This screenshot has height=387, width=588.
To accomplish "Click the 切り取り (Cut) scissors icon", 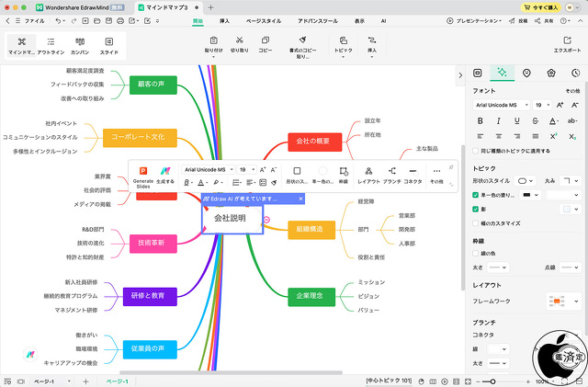I will click(x=239, y=45).
